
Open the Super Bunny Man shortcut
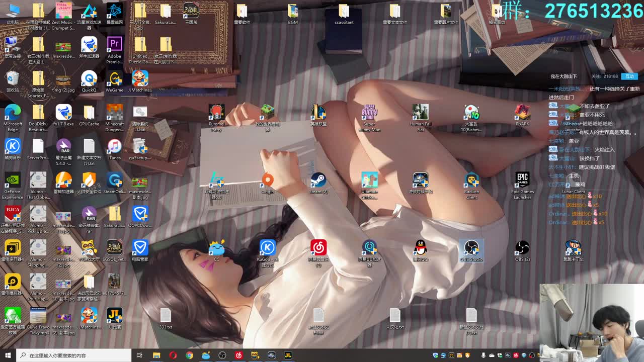(x=369, y=118)
